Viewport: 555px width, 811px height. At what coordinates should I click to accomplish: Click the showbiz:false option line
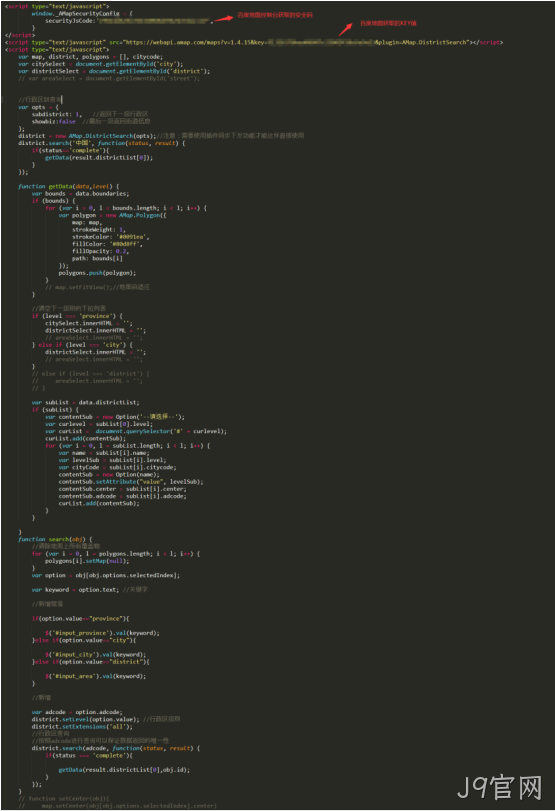click(x=53, y=122)
